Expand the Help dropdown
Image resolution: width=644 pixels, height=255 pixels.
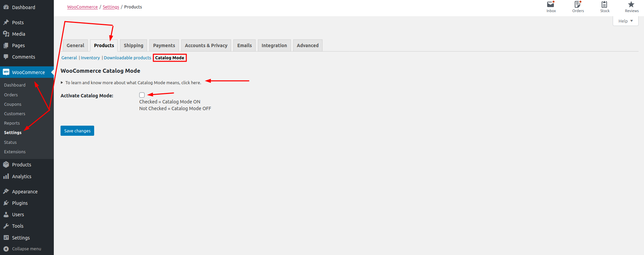(x=626, y=21)
